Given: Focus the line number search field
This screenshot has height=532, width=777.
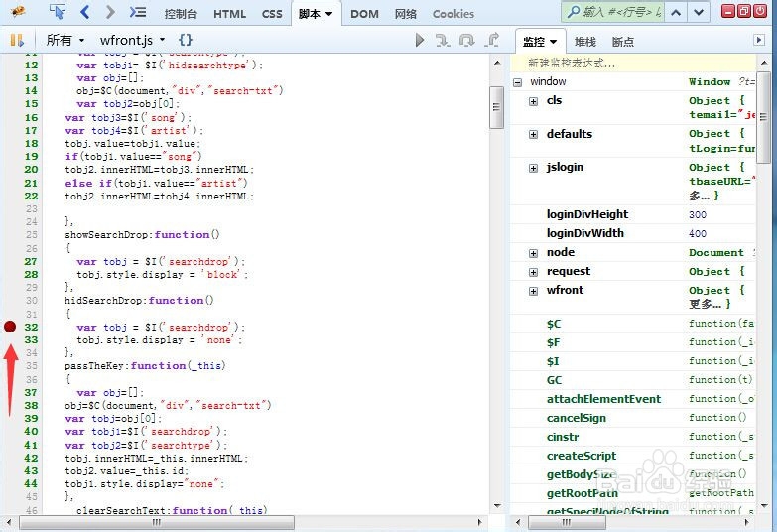Looking at the screenshot, I should tap(613, 12).
